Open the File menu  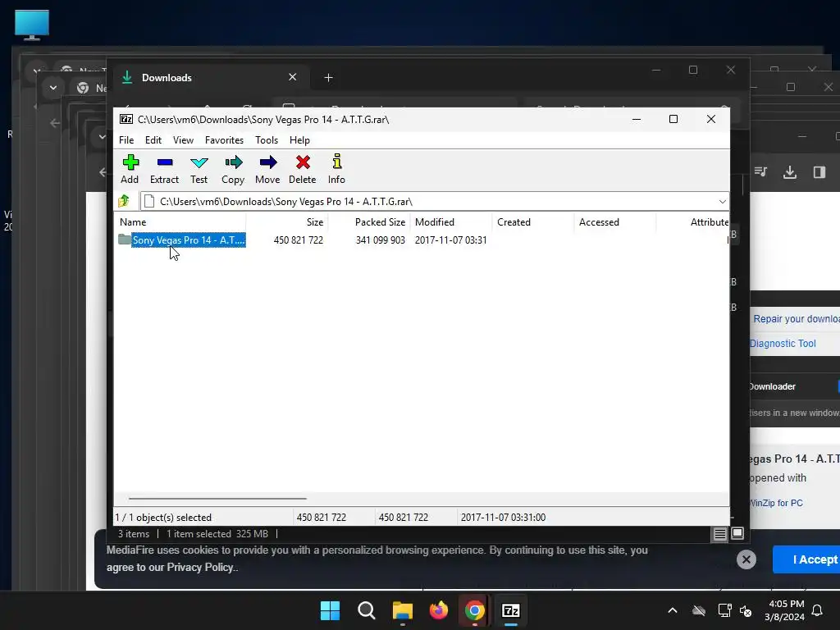coord(126,139)
